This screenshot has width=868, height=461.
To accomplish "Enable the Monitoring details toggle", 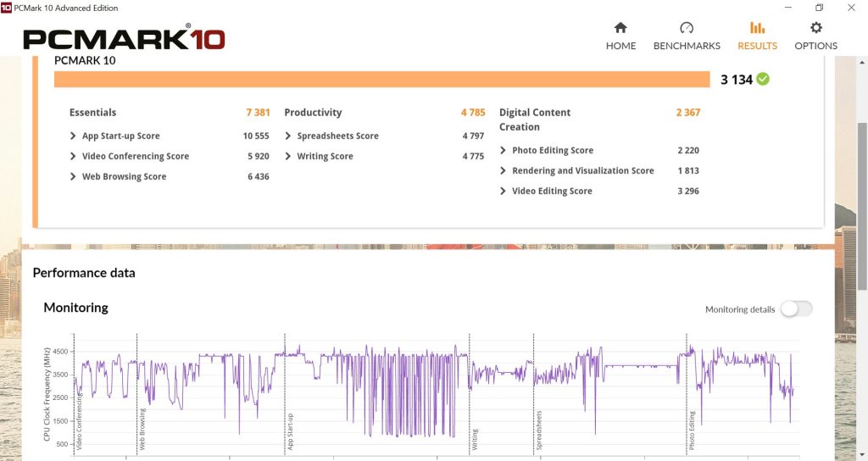I will (x=796, y=309).
